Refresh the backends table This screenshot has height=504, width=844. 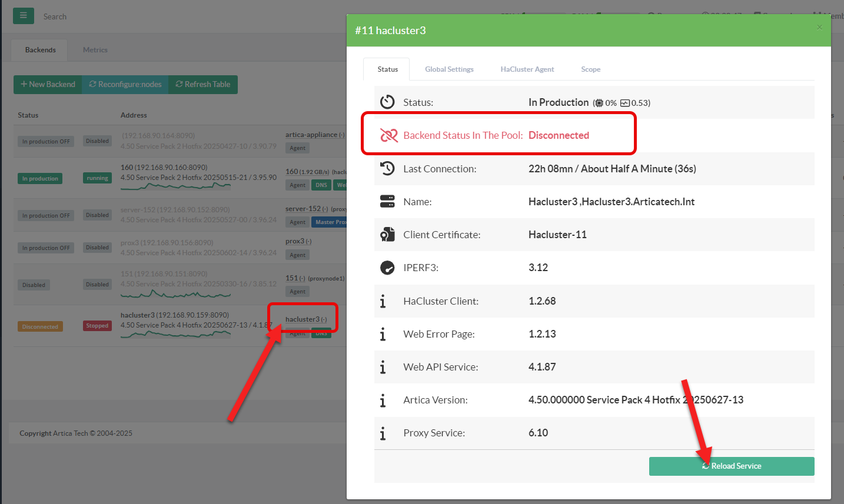coord(203,85)
